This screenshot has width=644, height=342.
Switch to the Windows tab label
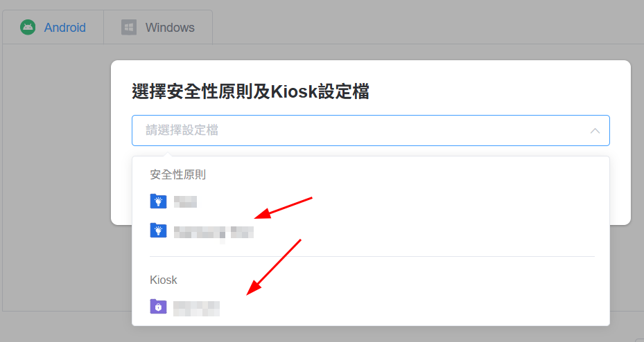[170, 28]
